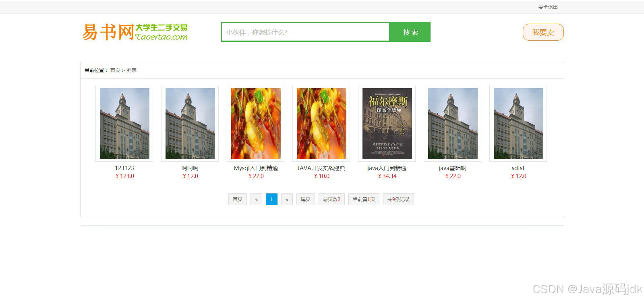
Task: Click the ¥123.0 price text
Action: point(124,176)
